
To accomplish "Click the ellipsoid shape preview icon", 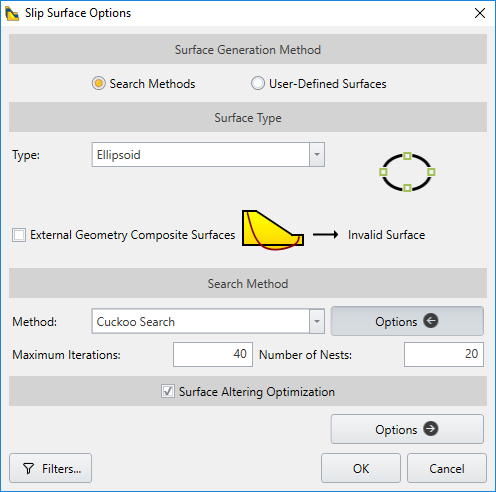I will [407, 172].
